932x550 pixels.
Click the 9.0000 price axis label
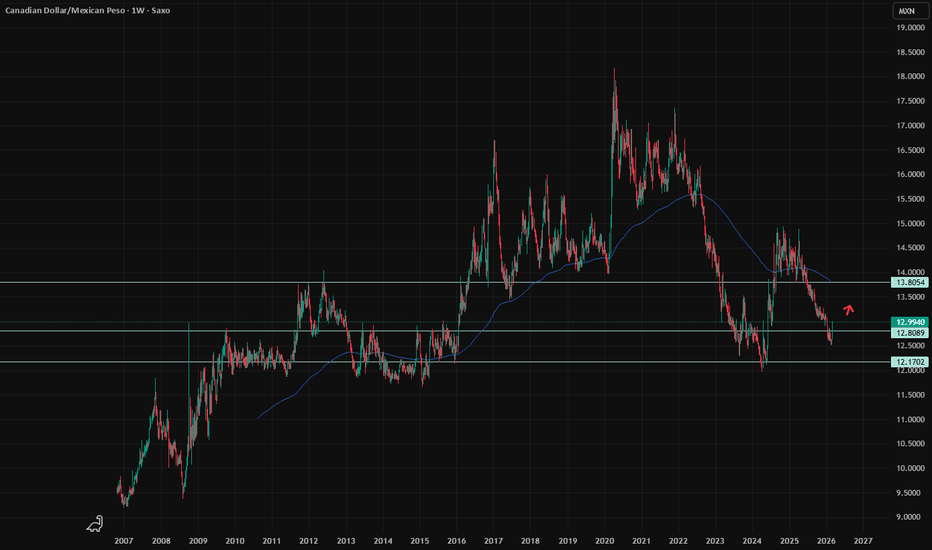coord(910,517)
